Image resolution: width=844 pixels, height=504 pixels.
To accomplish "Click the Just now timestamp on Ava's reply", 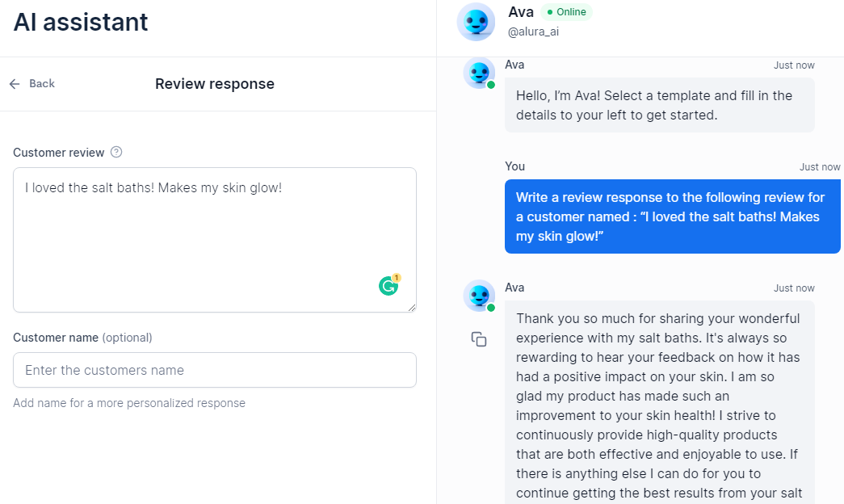I will [x=794, y=288].
